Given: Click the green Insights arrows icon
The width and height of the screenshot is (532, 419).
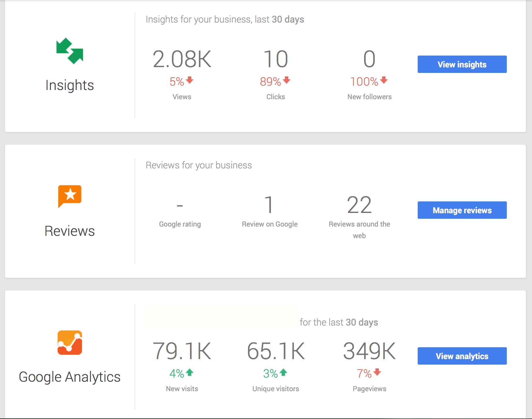Looking at the screenshot, I should (x=69, y=51).
